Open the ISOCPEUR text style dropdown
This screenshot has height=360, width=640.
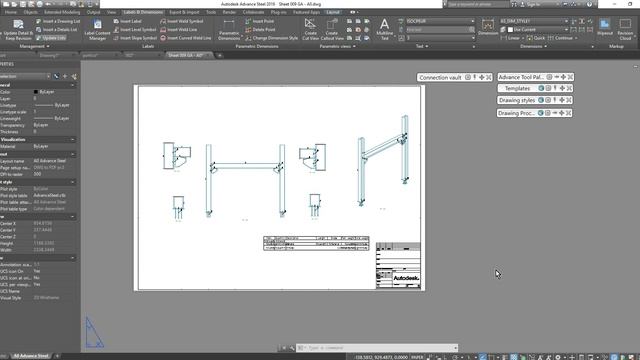473,21
